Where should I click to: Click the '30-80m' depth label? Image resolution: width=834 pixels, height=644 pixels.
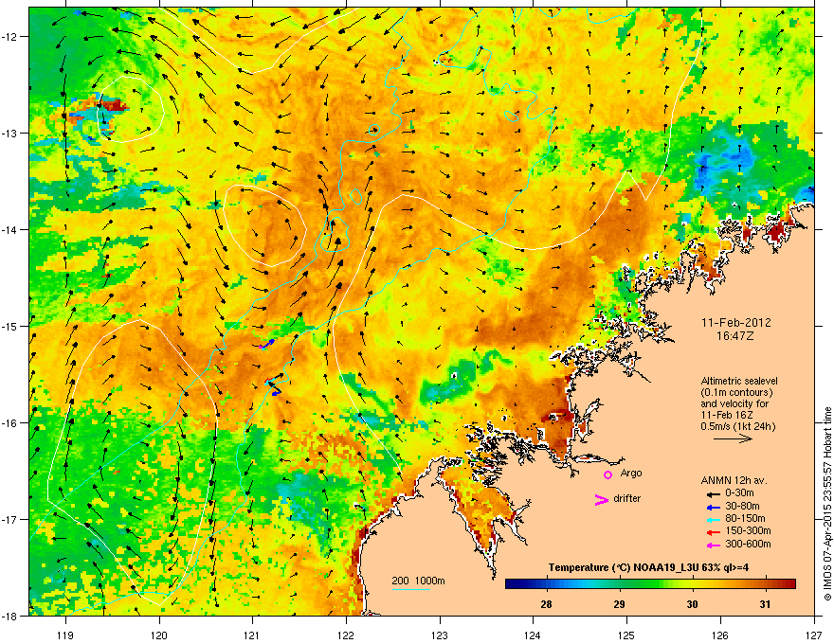click(742, 507)
